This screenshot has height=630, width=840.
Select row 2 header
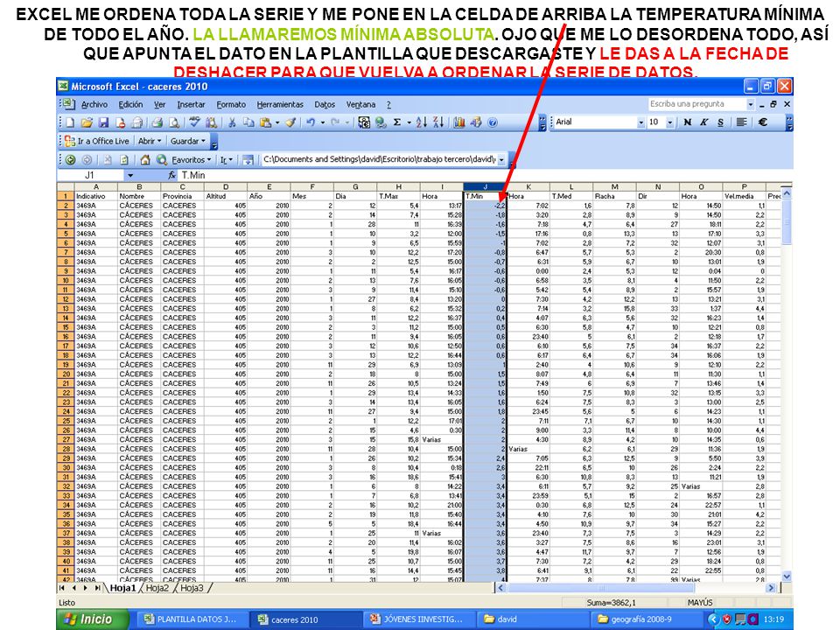66,206
